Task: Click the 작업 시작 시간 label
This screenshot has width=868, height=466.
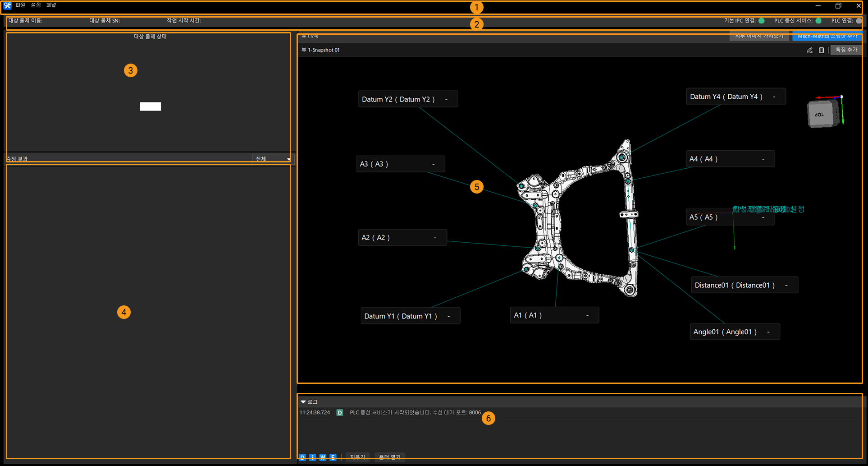Action: coord(184,21)
